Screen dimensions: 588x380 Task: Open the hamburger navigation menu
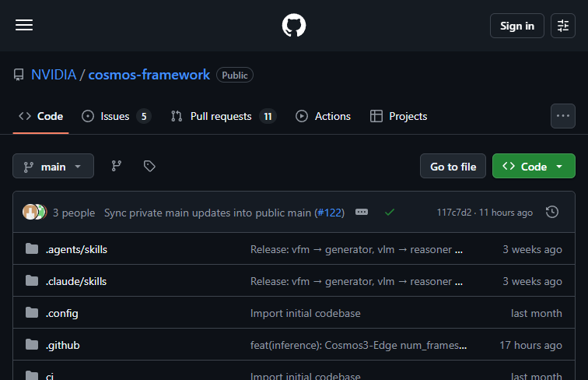[24, 26]
